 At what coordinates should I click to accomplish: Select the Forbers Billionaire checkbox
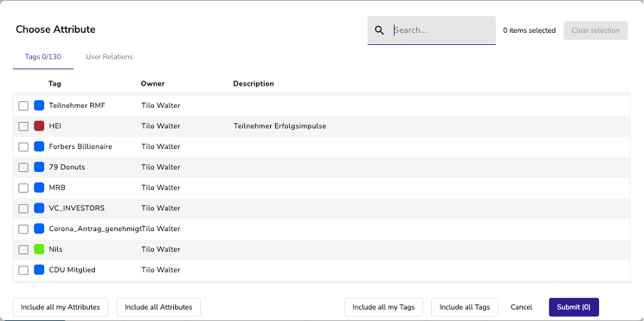24,147
